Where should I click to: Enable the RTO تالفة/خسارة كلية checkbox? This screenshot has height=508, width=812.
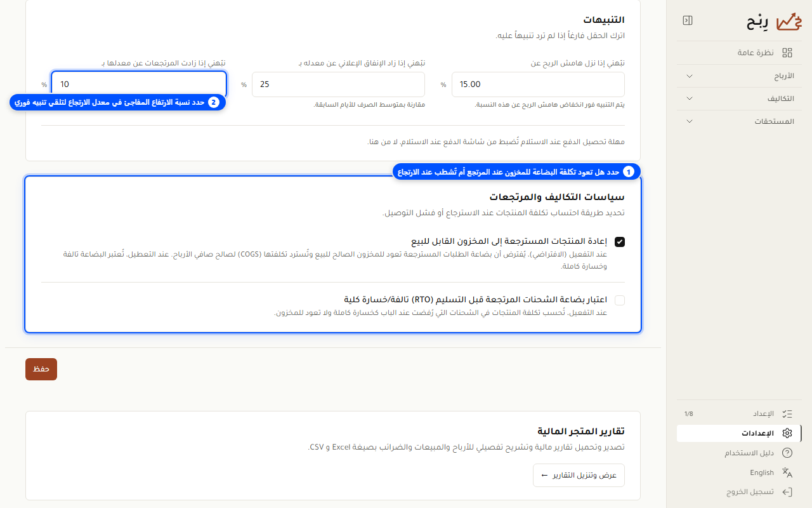point(620,300)
